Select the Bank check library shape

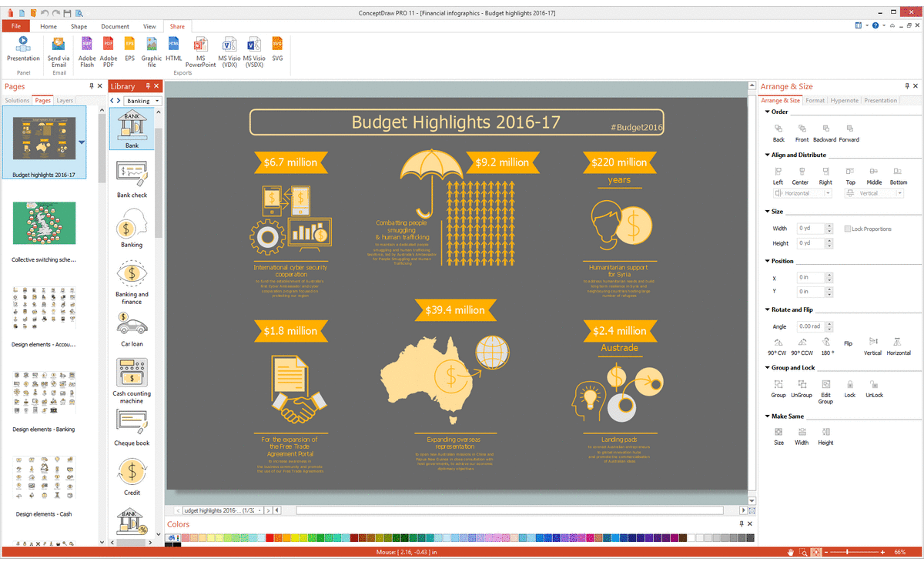(x=132, y=179)
